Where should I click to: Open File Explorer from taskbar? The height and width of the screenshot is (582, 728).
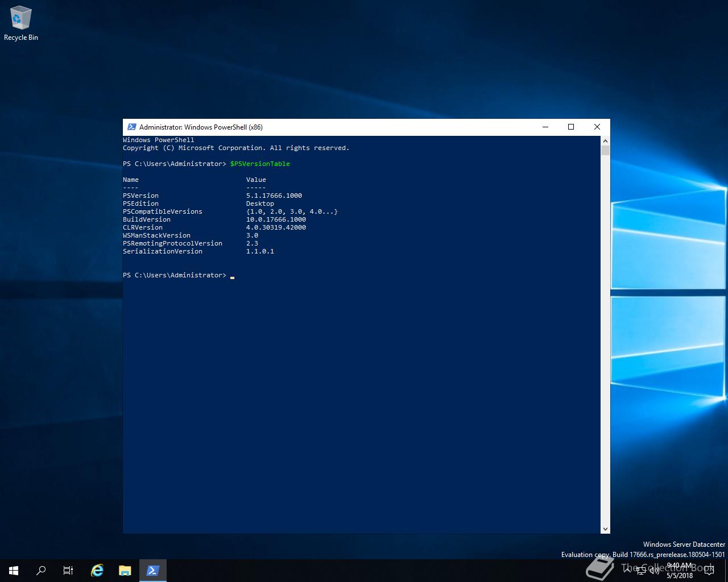coord(125,571)
